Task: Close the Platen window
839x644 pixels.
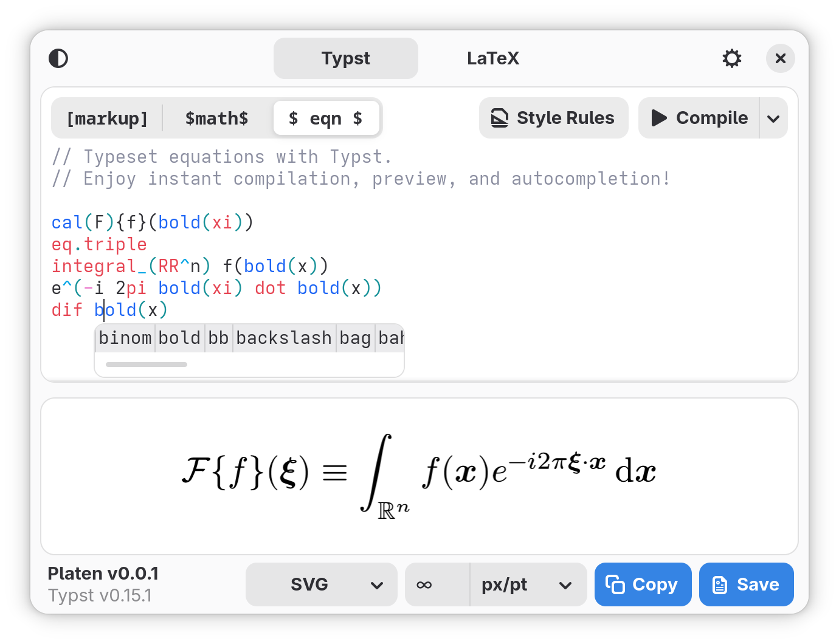Action: 781,58
